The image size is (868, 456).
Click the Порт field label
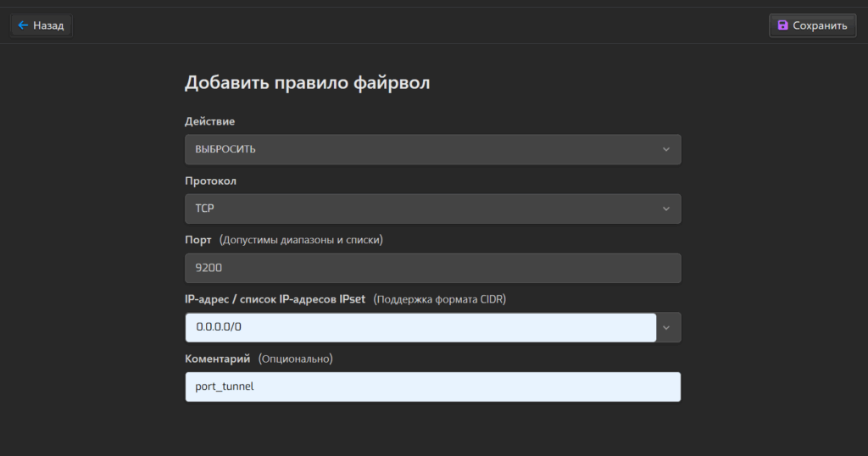198,240
